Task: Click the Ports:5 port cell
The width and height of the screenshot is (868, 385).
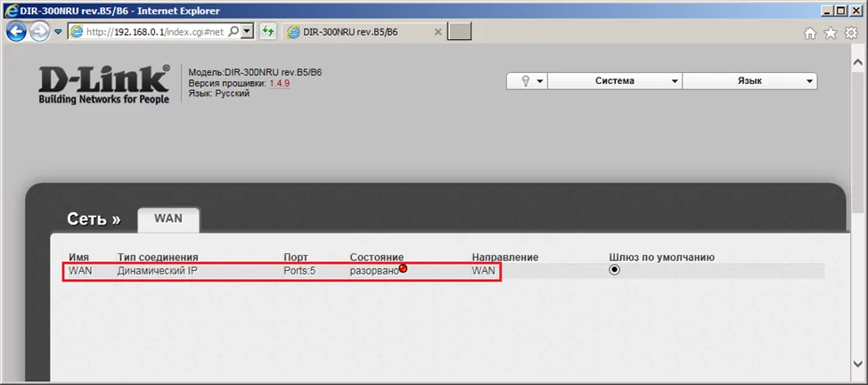Action: click(x=299, y=271)
